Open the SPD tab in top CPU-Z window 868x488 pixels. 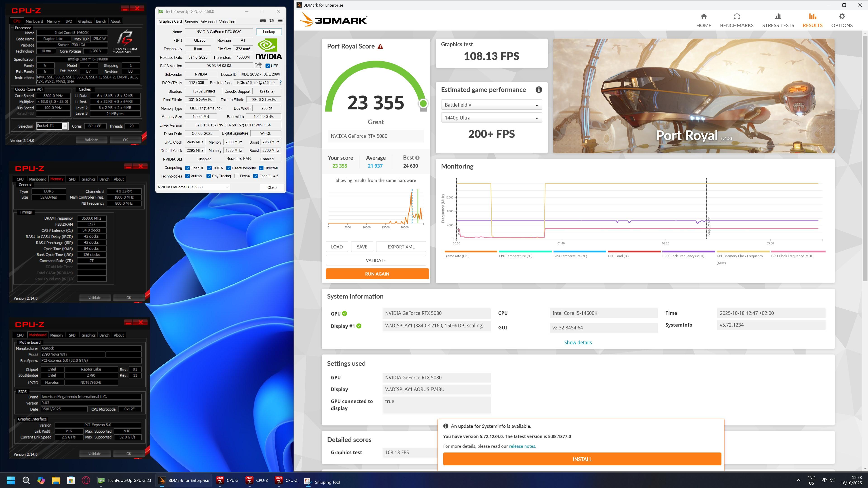coord(69,21)
